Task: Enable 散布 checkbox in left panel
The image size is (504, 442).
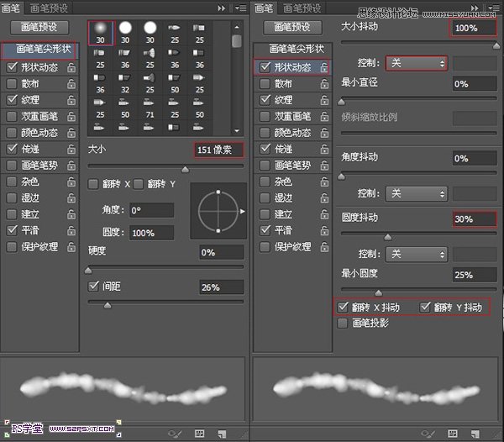Action: point(12,83)
